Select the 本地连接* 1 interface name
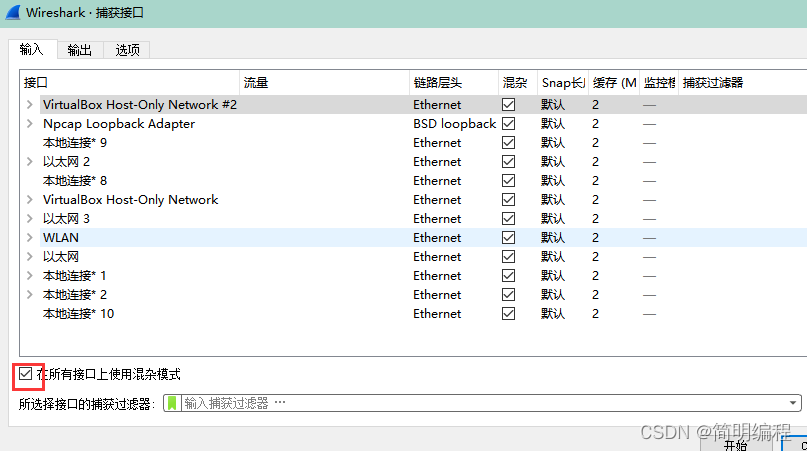This screenshot has width=807, height=451. pos(75,276)
